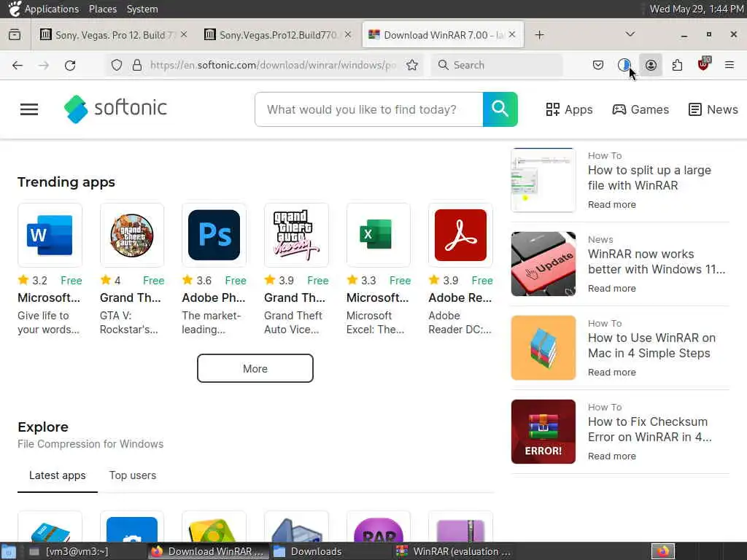Screen dimensions: 747x560
Task: Open the Apps section
Action: click(x=569, y=109)
